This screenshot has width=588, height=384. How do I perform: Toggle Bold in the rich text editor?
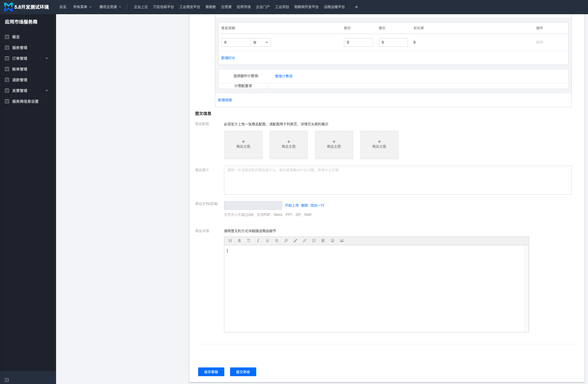pyautogui.click(x=239, y=241)
